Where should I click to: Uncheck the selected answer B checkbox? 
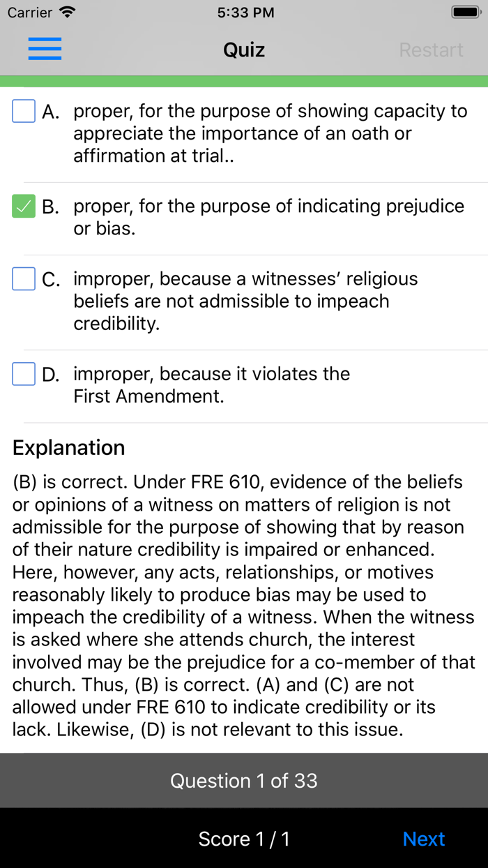(x=23, y=206)
